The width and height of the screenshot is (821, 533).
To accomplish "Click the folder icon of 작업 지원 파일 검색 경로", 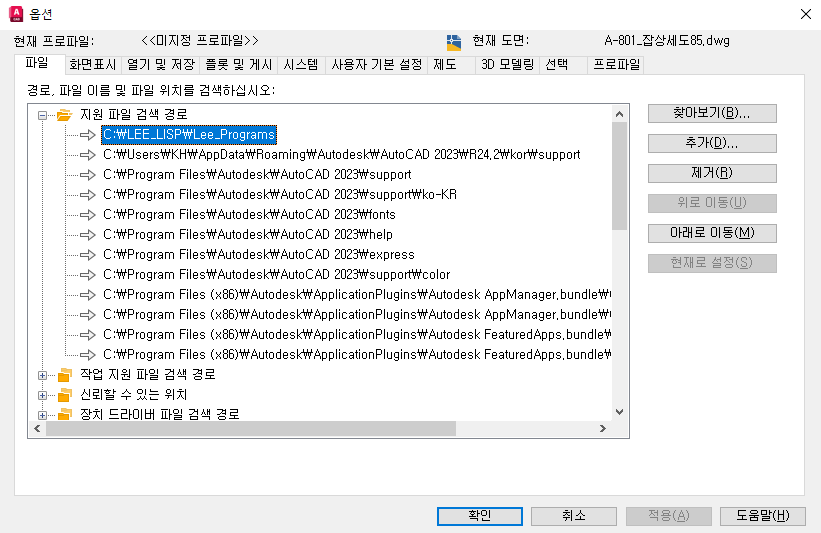I will (x=65, y=375).
